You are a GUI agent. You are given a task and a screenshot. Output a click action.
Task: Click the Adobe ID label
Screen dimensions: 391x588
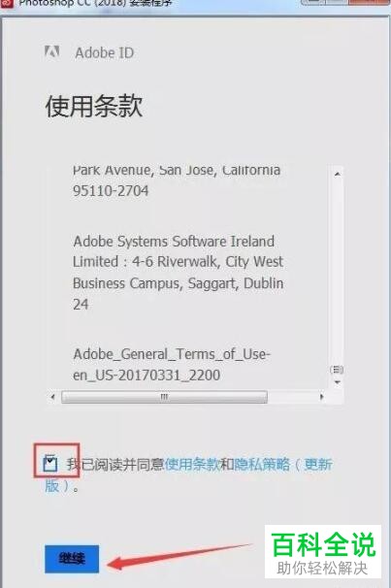pyautogui.click(x=104, y=52)
